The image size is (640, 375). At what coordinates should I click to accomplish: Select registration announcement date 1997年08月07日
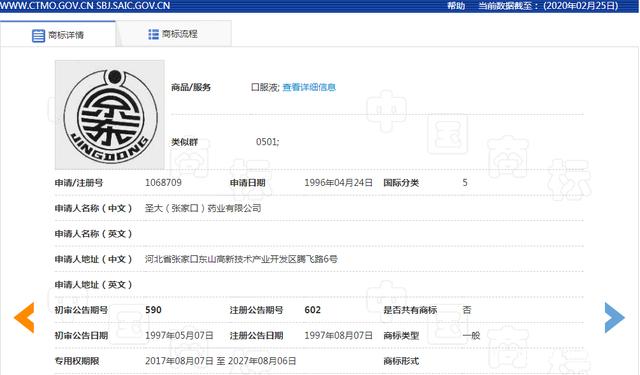pos(338,335)
